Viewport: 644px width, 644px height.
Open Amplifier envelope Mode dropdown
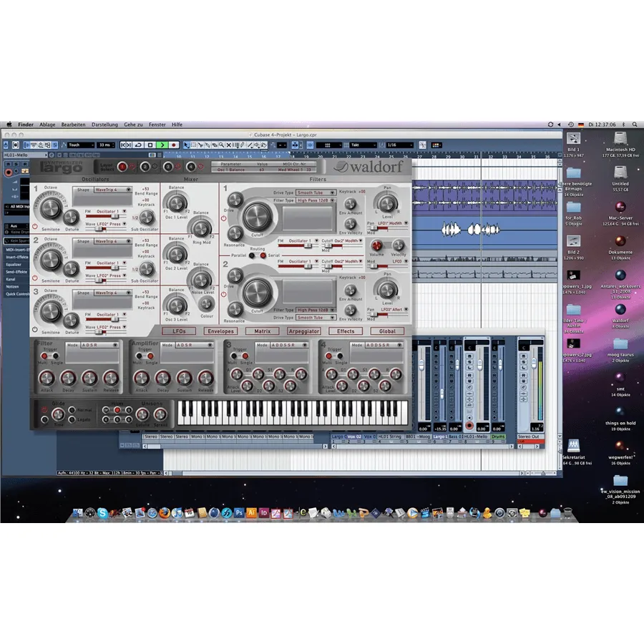194,345
